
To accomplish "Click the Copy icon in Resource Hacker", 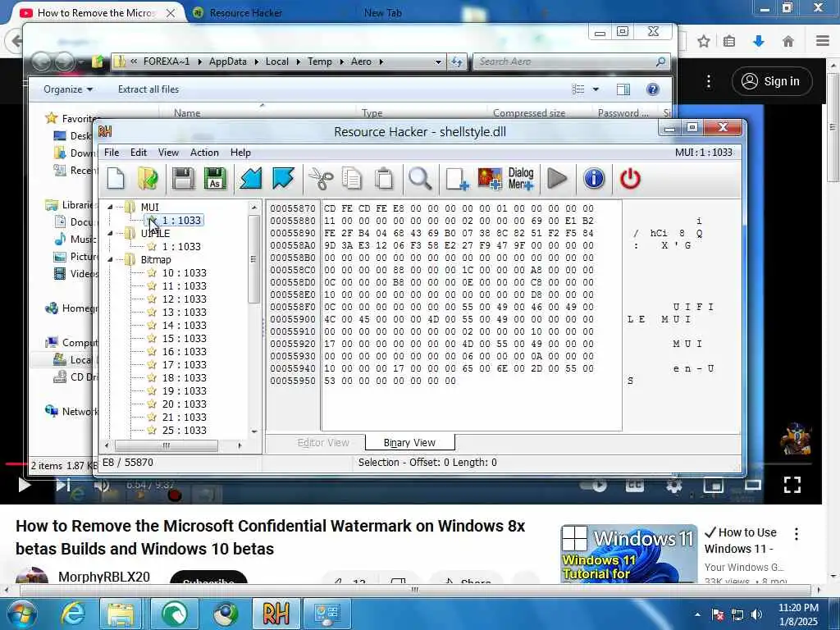I will click(352, 178).
